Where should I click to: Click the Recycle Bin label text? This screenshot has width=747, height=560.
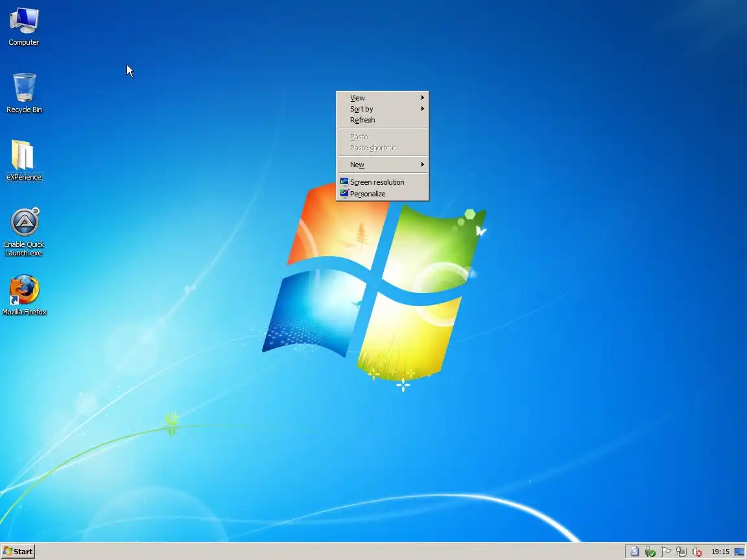click(x=24, y=110)
